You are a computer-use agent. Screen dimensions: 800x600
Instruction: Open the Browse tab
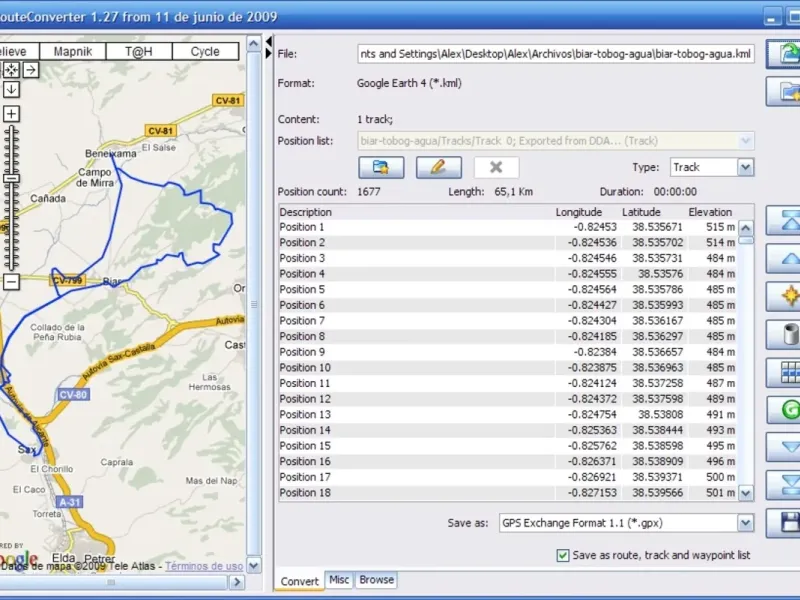[377, 580]
